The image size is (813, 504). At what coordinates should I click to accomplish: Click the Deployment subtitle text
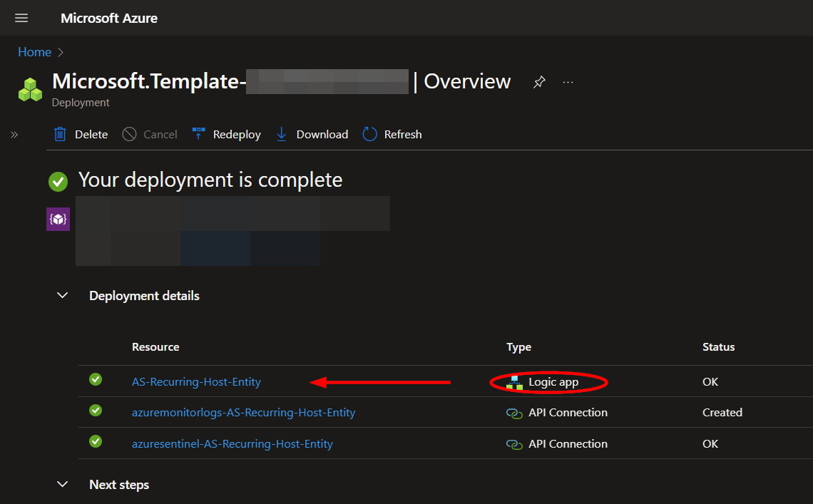point(81,103)
